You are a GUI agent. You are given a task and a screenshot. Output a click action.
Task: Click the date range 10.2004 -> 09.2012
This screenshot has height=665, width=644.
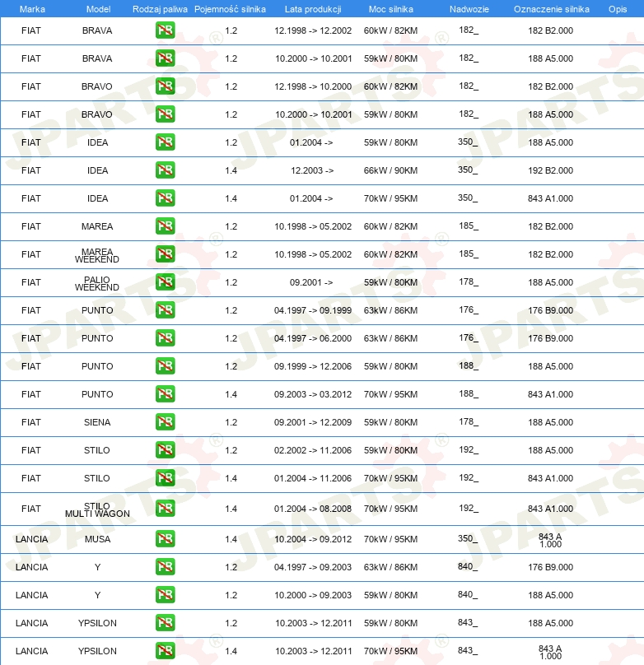(x=313, y=539)
